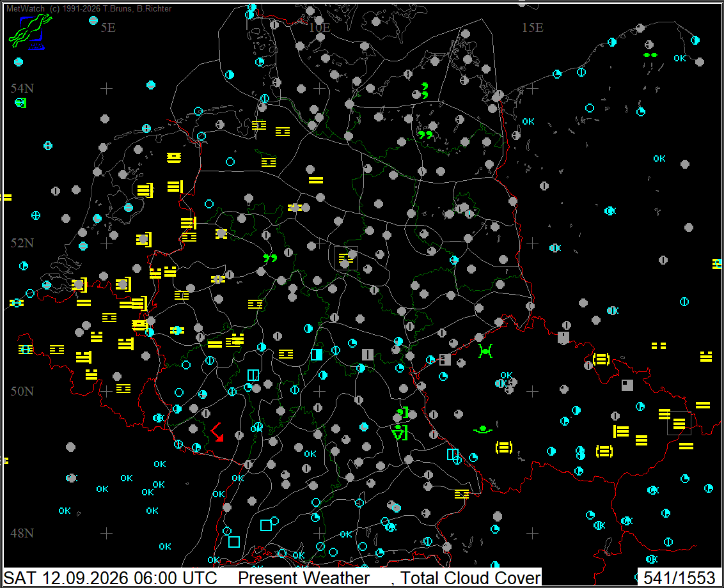The width and height of the screenshot is (724, 588).
Task: Click the 541/1553 station counter
Action: click(x=679, y=578)
